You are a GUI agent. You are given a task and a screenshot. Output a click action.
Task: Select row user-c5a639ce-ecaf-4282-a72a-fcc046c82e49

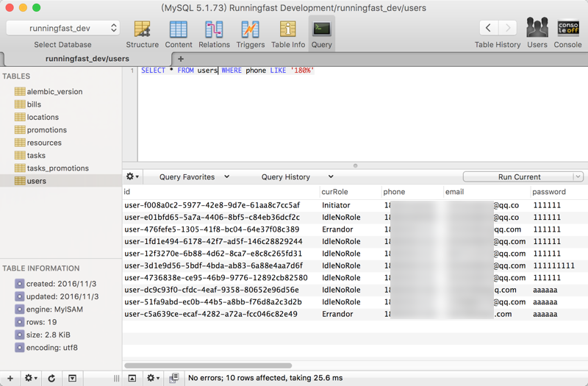(x=355, y=314)
